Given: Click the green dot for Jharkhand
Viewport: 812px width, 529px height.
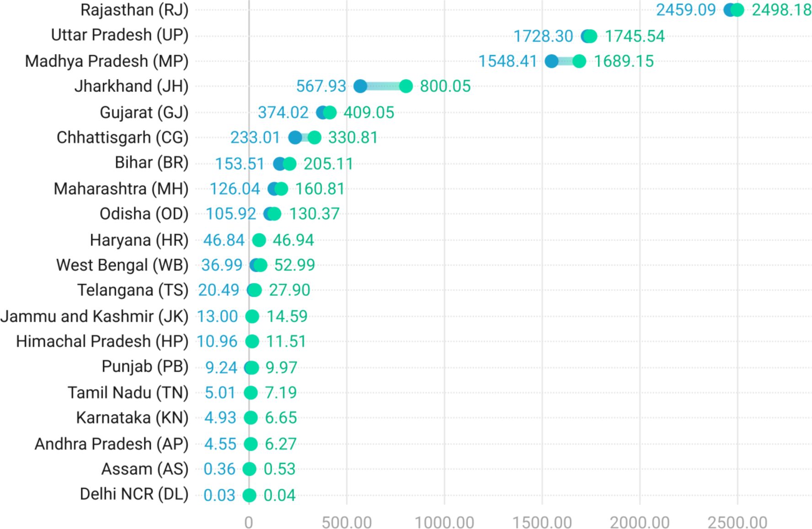Looking at the screenshot, I should pyautogui.click(x=406, y=86).
